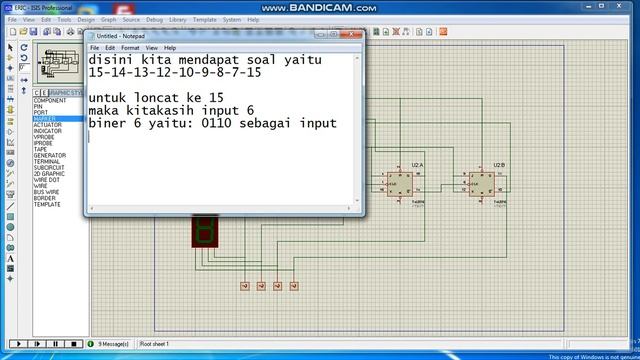This screenshot has height=360, width=640.
Task: Select the arrow Selection mode tool
Action: pyautogui.click(x=10, y=47)
